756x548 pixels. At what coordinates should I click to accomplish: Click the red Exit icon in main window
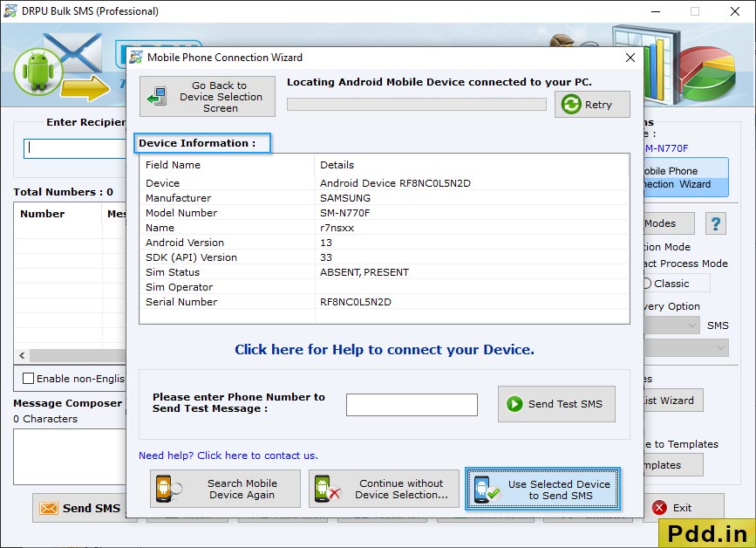tap(659, 508)
